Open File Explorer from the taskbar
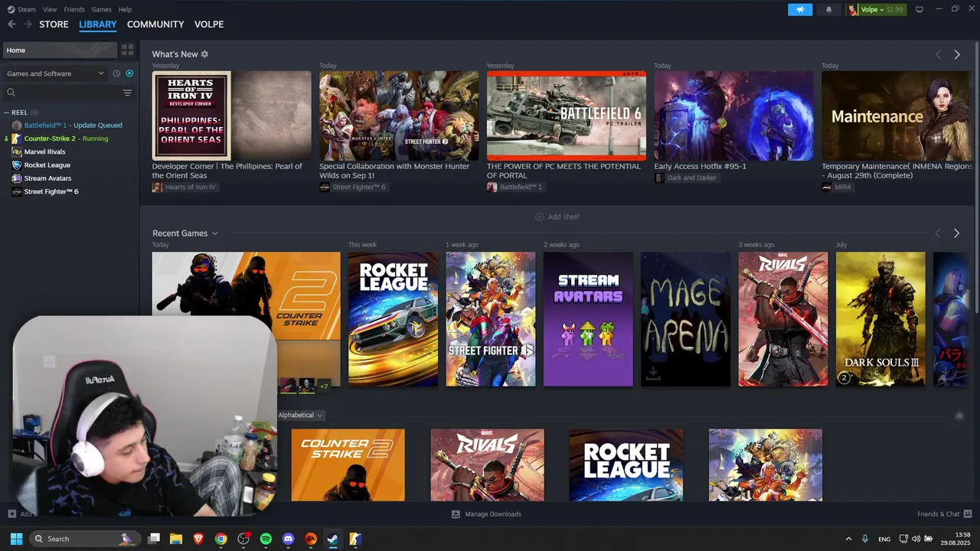 (176, 539)
